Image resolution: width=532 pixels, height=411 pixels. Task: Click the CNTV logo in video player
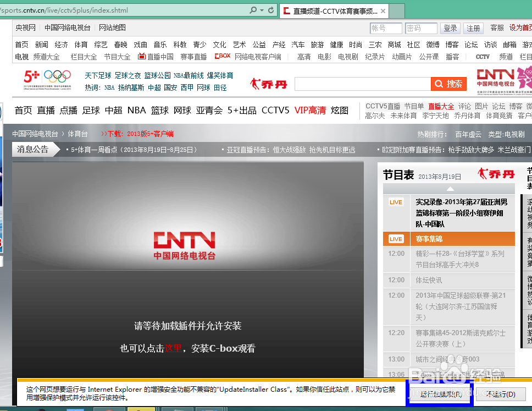coord(185,245)
